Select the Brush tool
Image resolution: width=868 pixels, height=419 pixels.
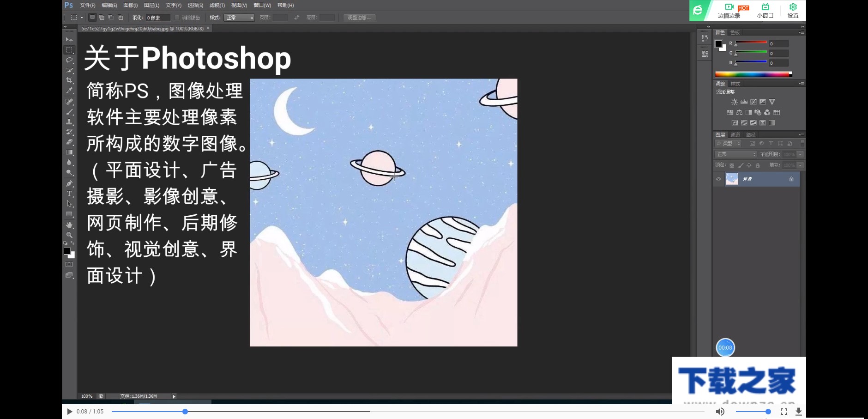pyautogui.click(x=69, y=112)
